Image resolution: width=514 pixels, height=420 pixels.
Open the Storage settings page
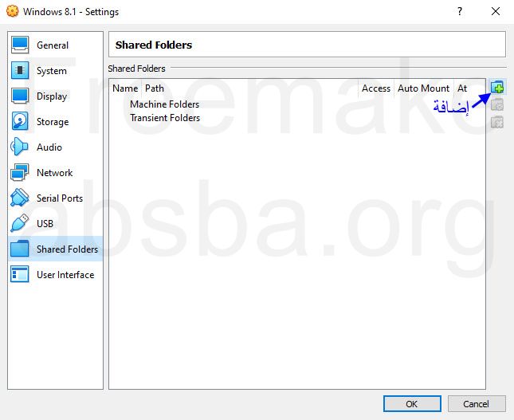coord(56,121)
